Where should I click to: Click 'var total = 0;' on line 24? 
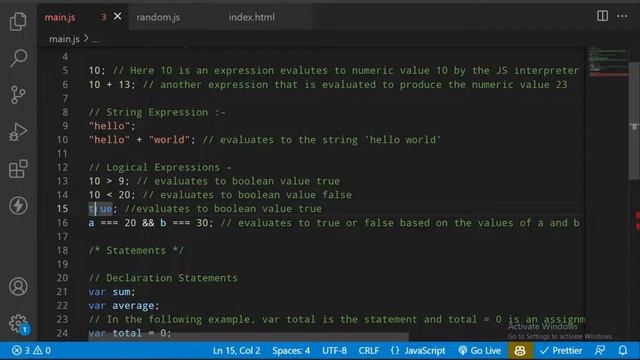coord(130,333)
